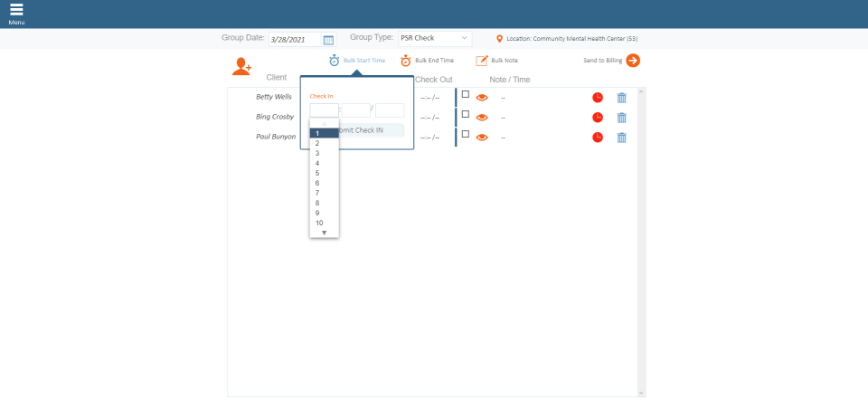Click the Send to Billing arrow

click(x=633, y=61)
